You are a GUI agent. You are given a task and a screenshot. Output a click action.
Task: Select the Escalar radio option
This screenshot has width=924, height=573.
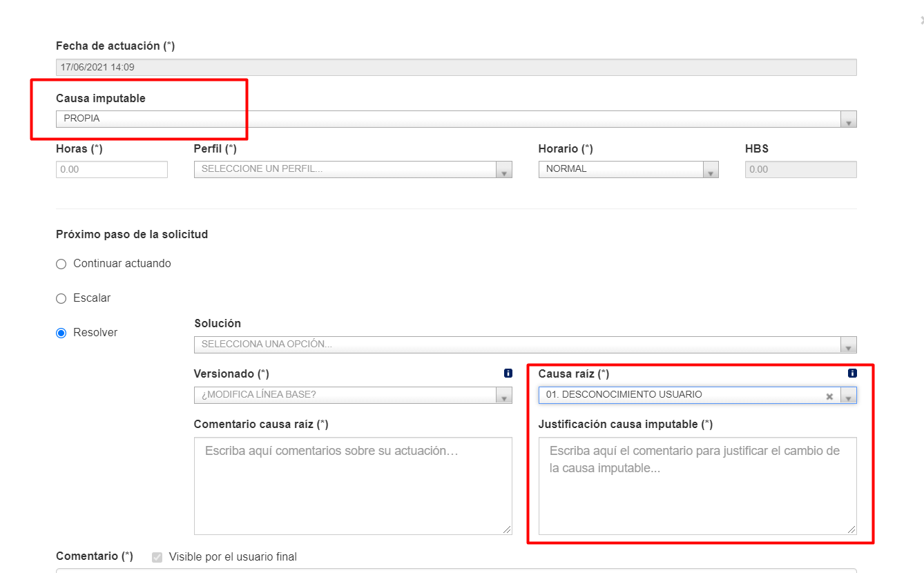click(x=61, y=298)
